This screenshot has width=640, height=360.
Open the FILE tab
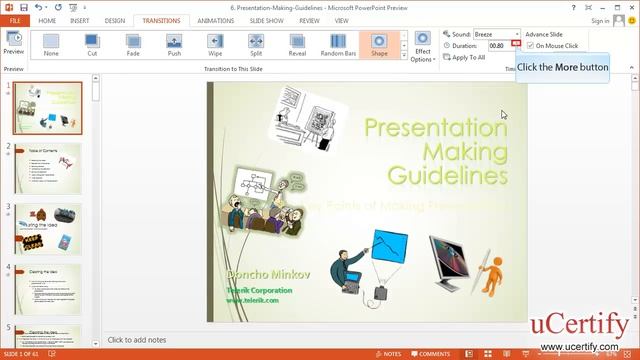[x=15, y=21]
